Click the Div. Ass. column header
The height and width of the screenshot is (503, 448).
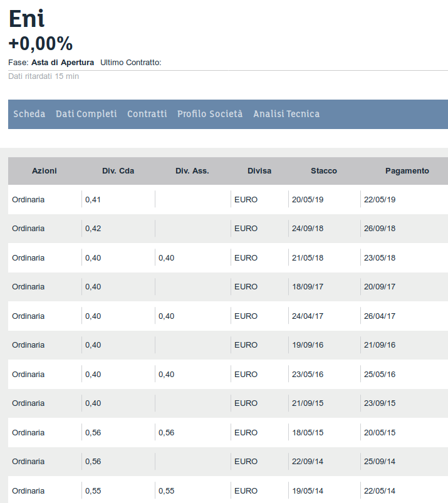click(x=192, y=170)
